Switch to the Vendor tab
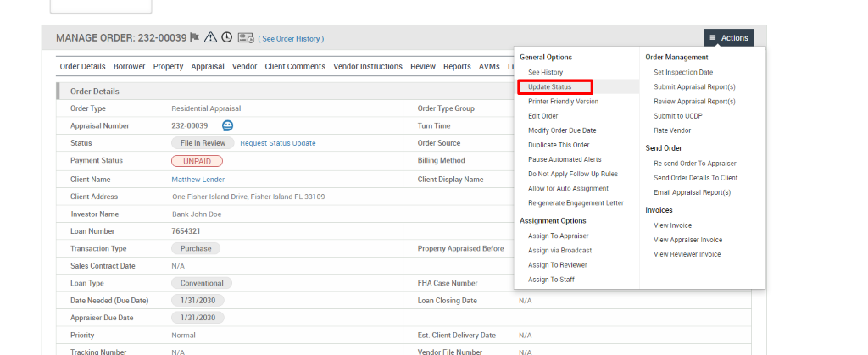This screenshot has width=868, height=355. (x=245, y=66)
